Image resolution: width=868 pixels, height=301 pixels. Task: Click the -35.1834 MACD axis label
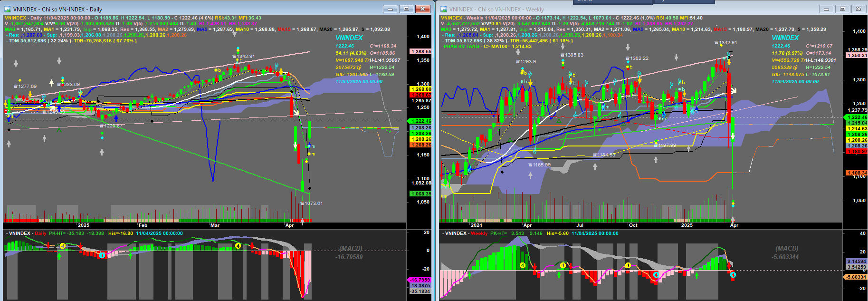click(420, 291)
